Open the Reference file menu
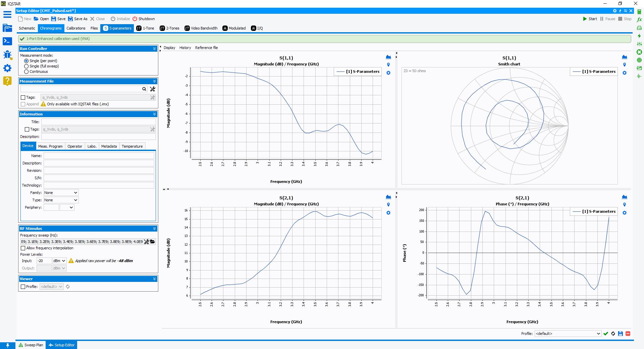Screen dimensions: 644x349 (206, 48)
